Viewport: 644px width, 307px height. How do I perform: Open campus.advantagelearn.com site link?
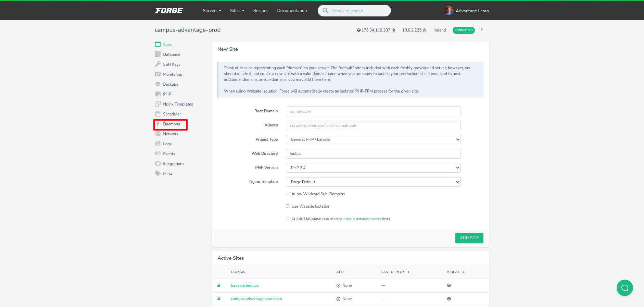(256, 299)
